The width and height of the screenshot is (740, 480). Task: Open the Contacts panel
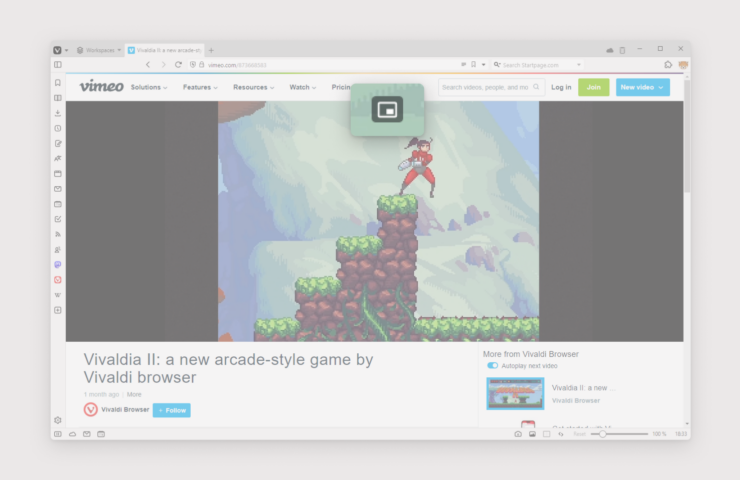[x=58, y=250]
